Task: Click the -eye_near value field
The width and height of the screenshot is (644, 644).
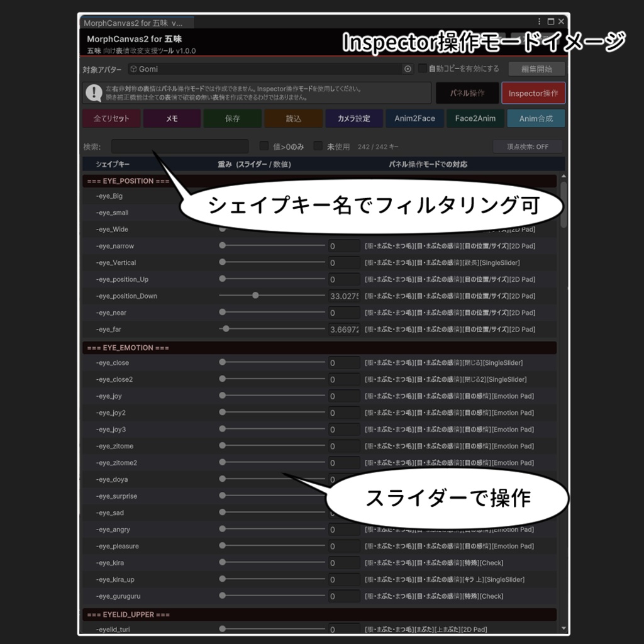Action: 344,313
